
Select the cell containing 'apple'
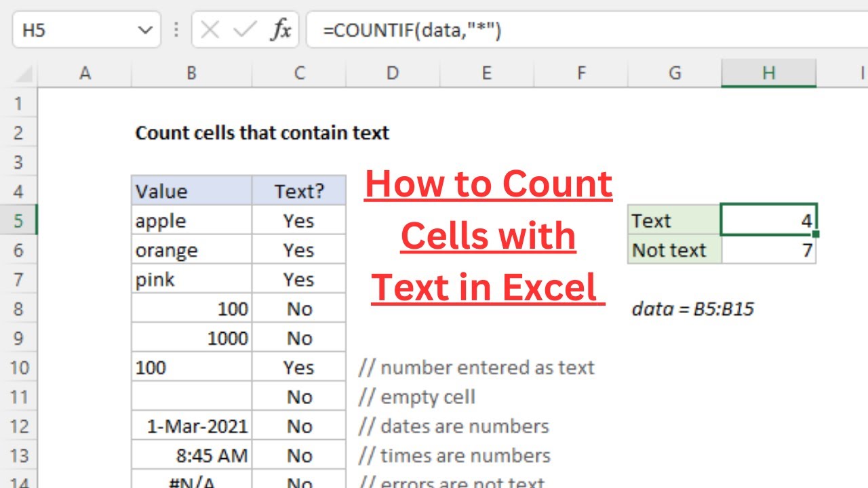[x=192, y=220]
